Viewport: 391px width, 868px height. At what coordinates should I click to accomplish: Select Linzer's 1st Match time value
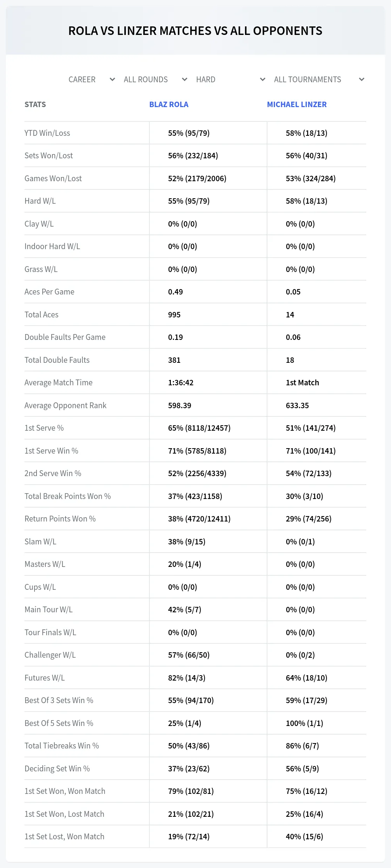pos(302,383)
